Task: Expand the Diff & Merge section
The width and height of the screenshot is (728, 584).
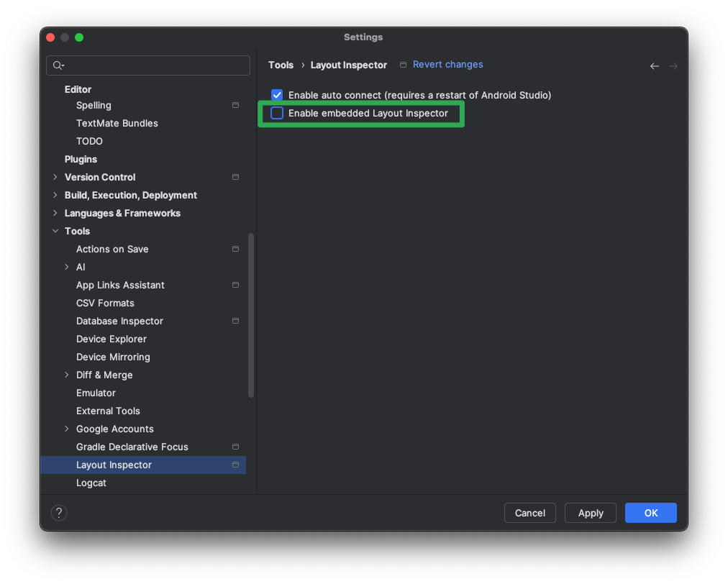Action: pyautogui.click(x=66, y=375)
